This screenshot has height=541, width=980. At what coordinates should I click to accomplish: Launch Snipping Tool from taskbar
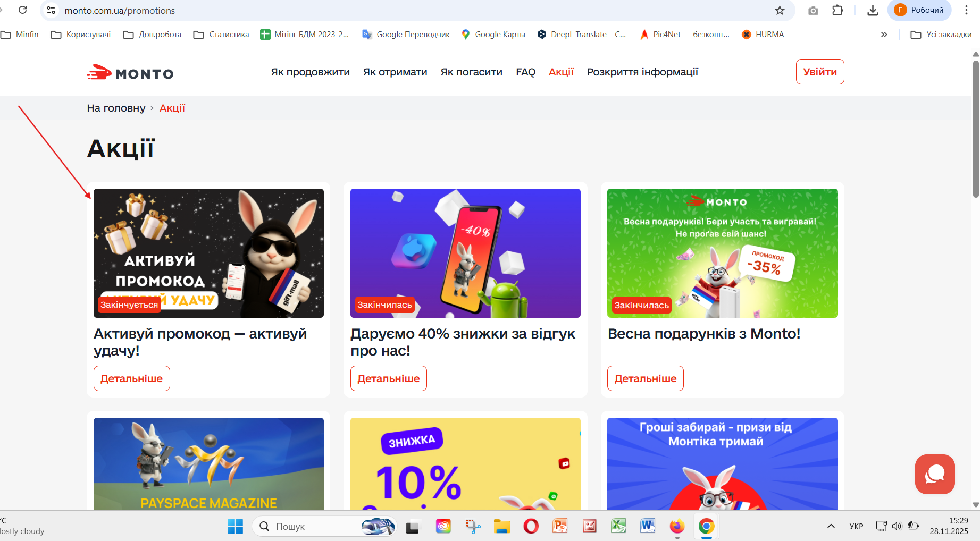coord(473,526)
